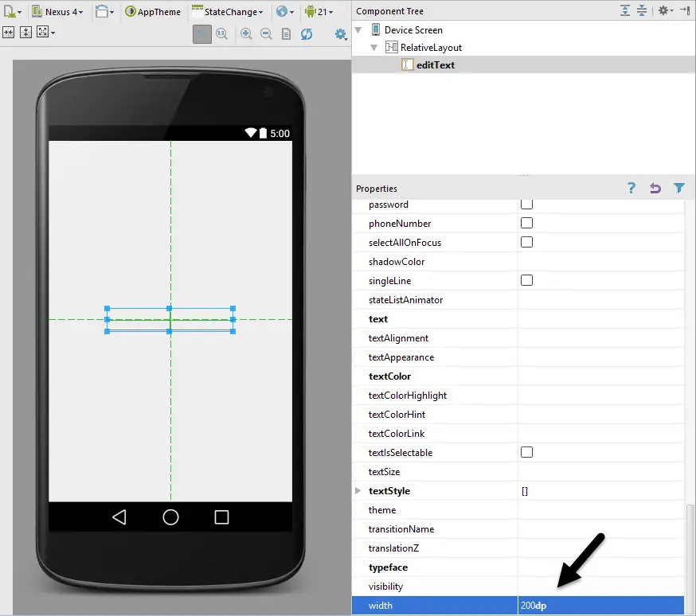Zoom preview to actual size (1:1)
Viewport: 696px width, 616px height.
coord(221,33)
